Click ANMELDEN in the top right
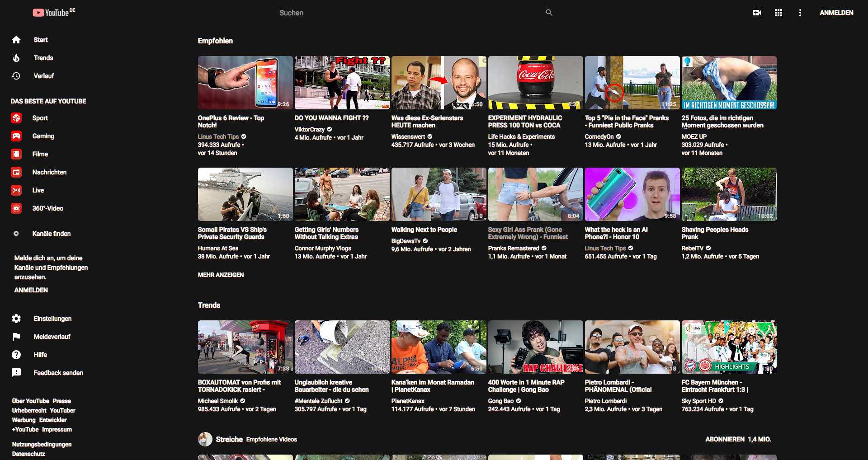Viewport: 868px width, 460px height. click(x=836, y=13)
